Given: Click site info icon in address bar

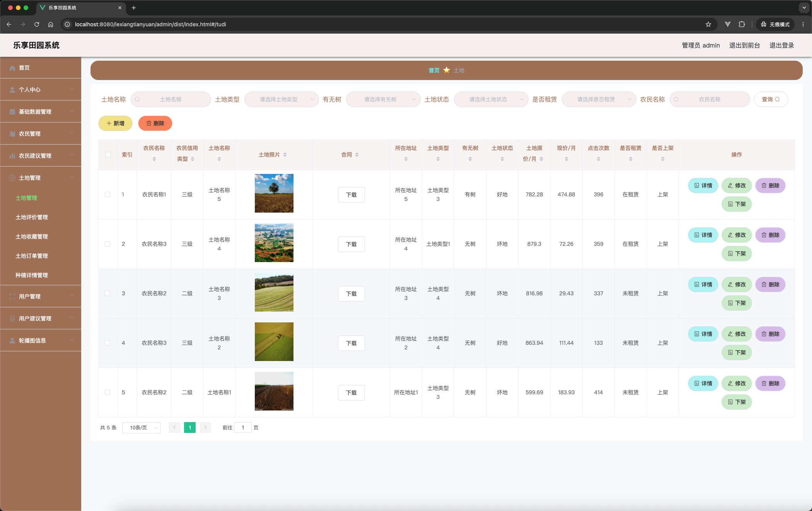Looking at the screenshot, I should [67, 24].
